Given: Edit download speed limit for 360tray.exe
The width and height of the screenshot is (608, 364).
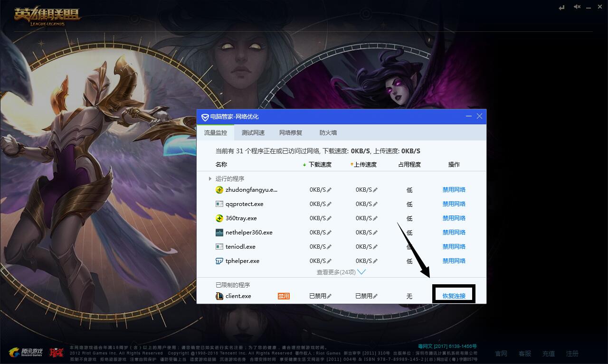Looking at the screenshot, I should click(329, 218).
